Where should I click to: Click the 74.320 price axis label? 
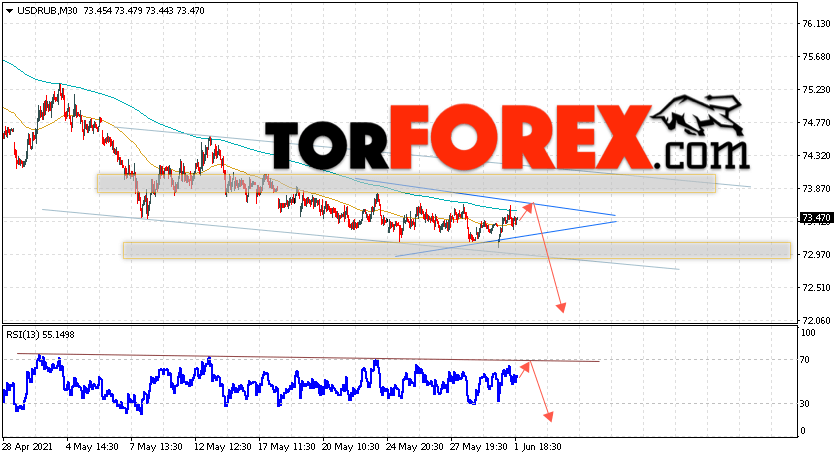tap(817, 156)
